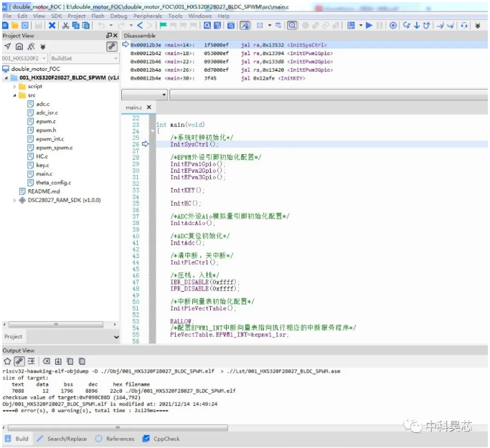This screenshot has width=490, height=448.
Task: Open the Peripherals menu
Action: 148,16
